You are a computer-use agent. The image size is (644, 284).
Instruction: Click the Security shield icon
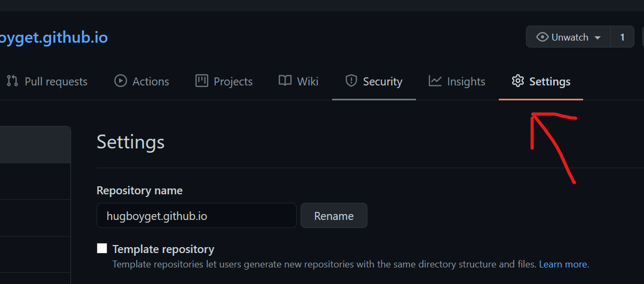pos(351,81)
